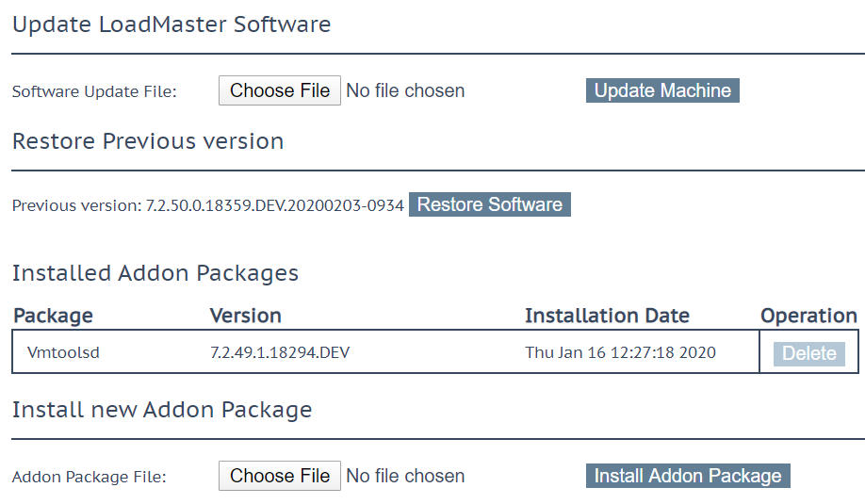Click 'No file chosen' beside Software Update File

pos(405,90)
